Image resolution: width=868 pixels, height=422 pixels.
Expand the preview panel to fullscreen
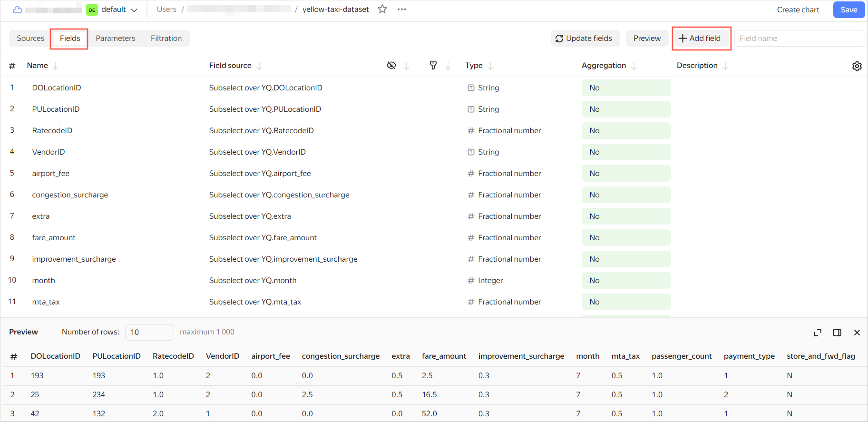pos(818,333)
